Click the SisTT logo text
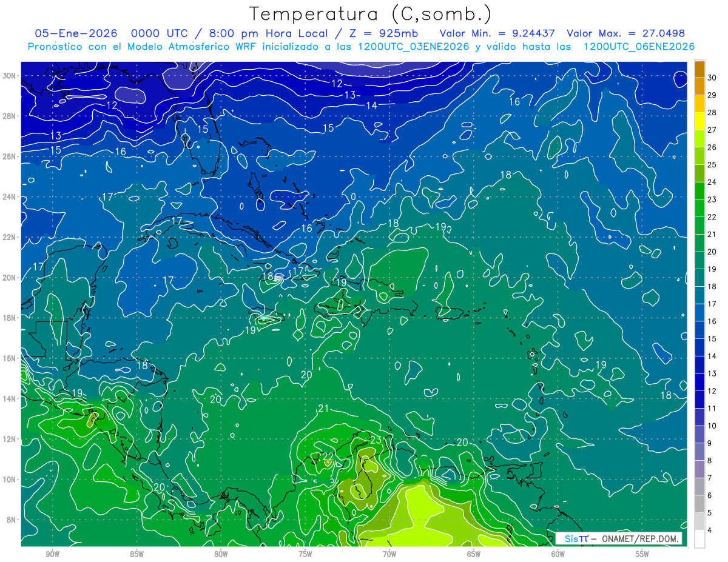The height and width of the screenshot is (562, 728). pos(576,538)
